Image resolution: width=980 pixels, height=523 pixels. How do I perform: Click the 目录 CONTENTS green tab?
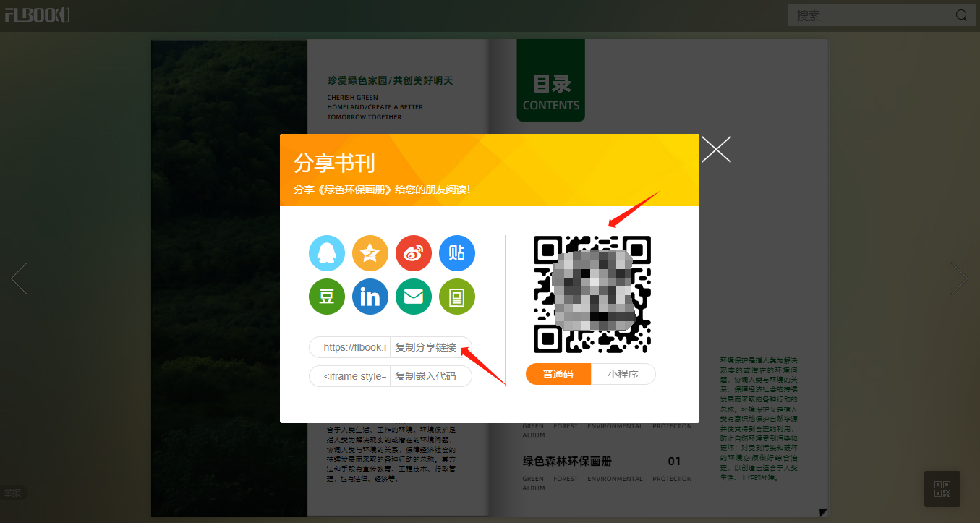pos(551,80)
